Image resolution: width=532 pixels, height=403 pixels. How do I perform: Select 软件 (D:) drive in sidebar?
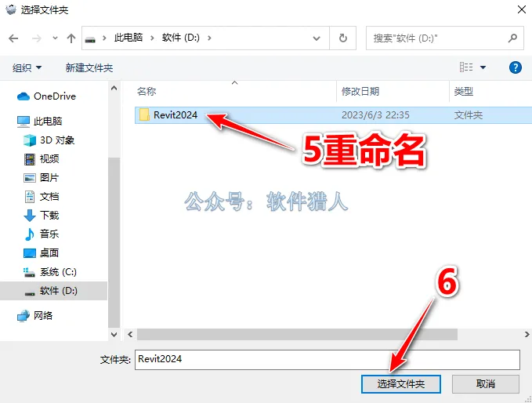pos(53,291)
